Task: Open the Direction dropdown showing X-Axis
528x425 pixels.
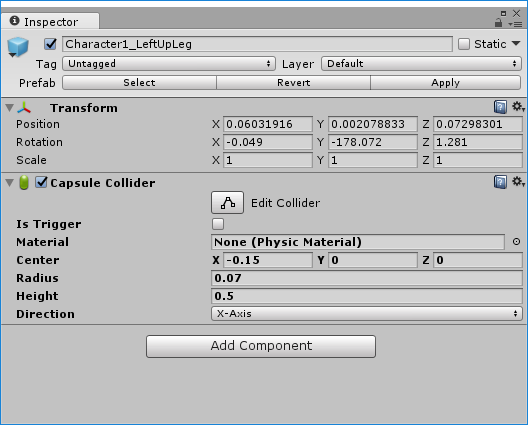Action: coord(367,314)
